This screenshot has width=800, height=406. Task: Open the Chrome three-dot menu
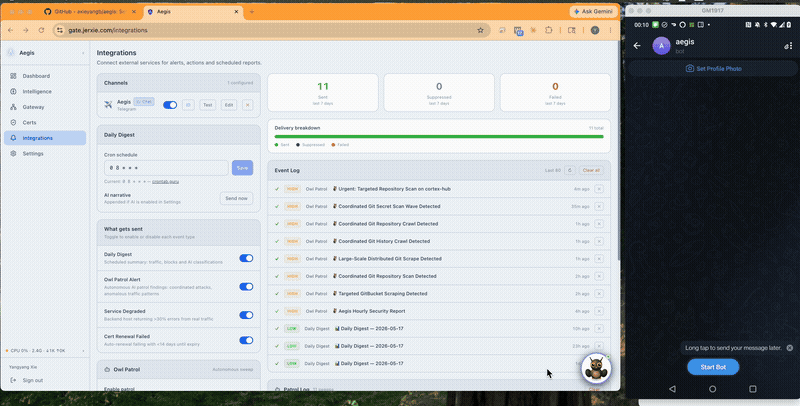(610, 30)
